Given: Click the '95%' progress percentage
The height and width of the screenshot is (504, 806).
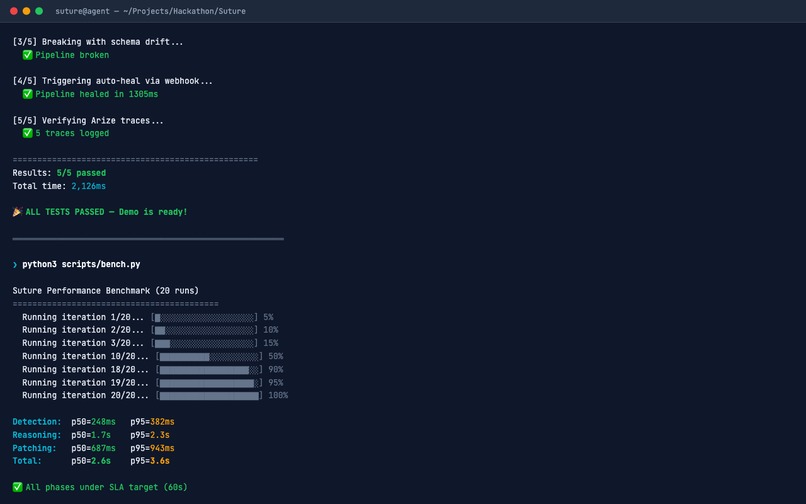Looking at the screenshot, I should [x=276, y=383].
